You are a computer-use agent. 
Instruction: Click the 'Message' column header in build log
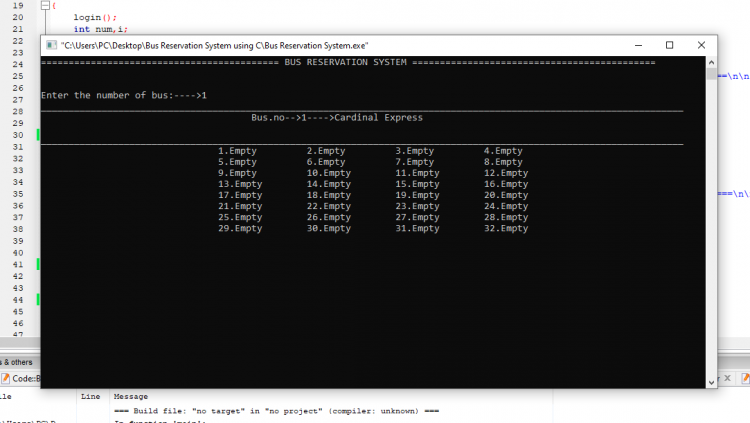pyautogui.click(x=131, y=396)
